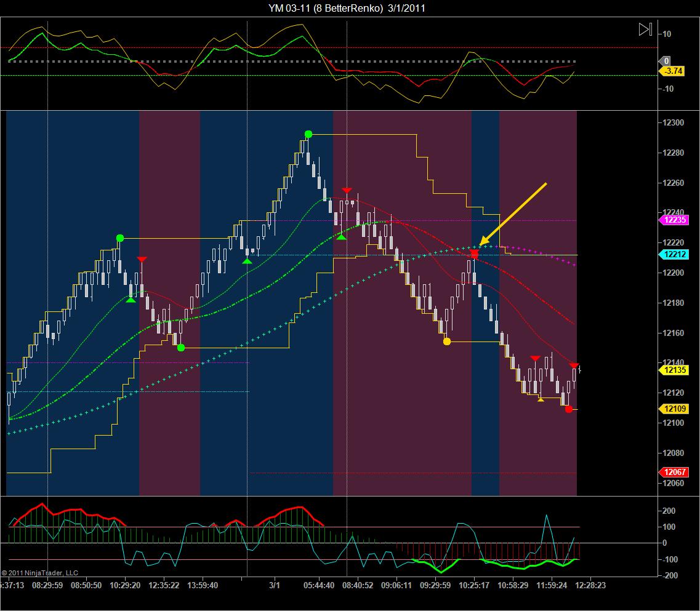The width and height of the screenshot is (700, 611).
Task: Select the green swing-high dot near 12222
Action: (119, 238)
